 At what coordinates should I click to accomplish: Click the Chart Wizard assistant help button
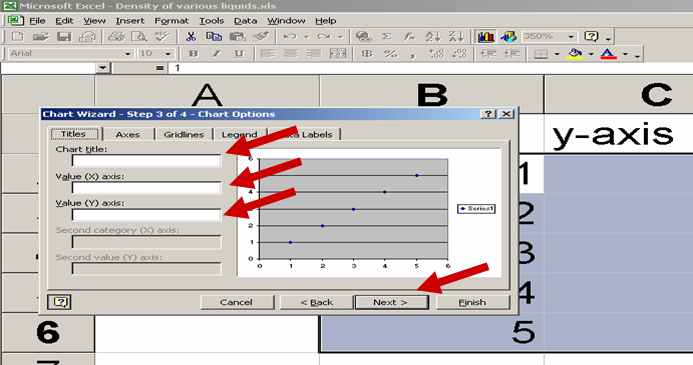tap(60, 302)
